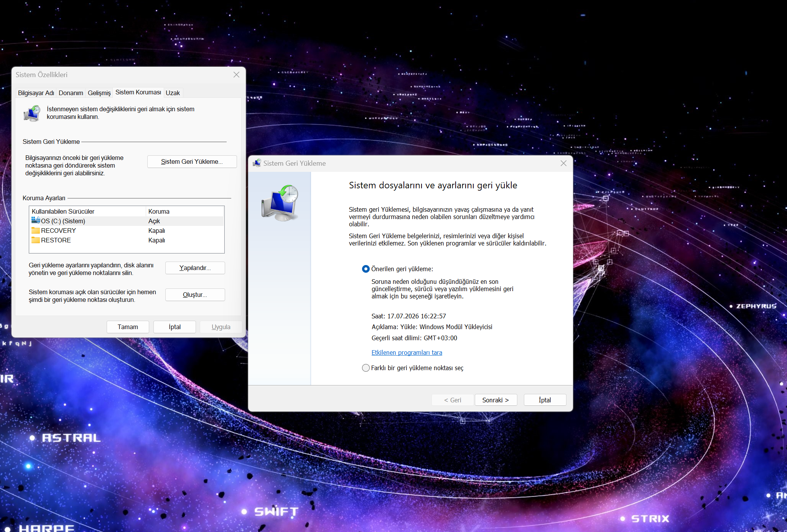Click the System Protection computer shield icon

pyautogui.click(x=32, y=114)
